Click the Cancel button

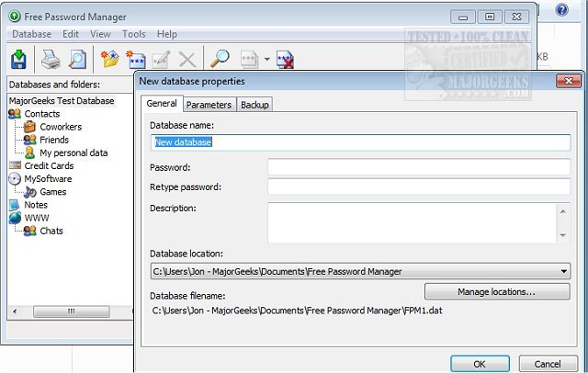pos(548,364)
